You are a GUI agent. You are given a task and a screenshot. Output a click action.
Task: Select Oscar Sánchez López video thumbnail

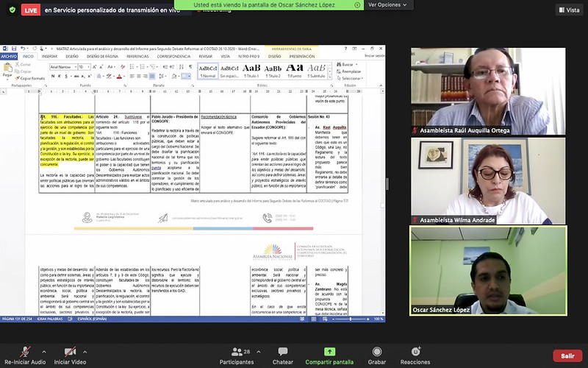pyautogui.click(x=488, y=271)
